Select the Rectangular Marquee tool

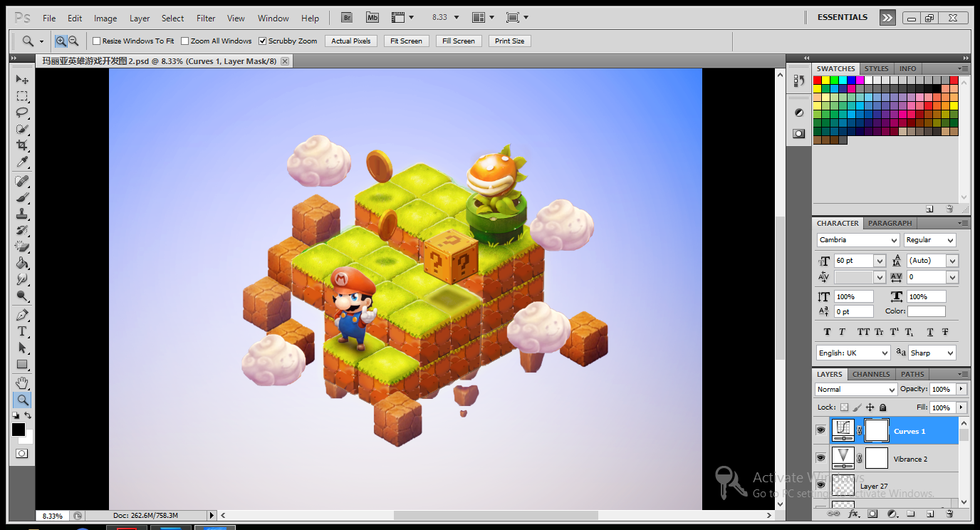pyautogui.click(x=22, y=96)
